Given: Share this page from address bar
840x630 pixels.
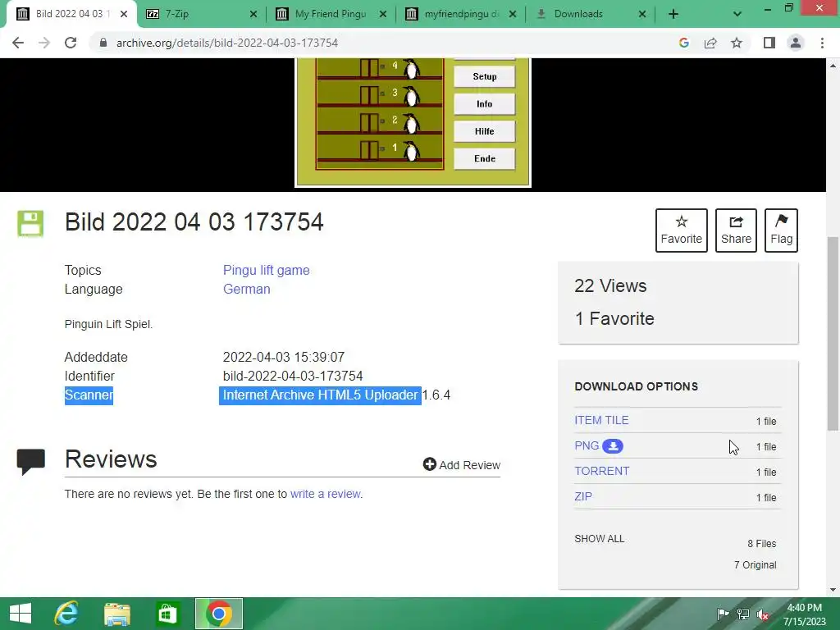Looking at the screenshot, I should (x=710, y=43).
